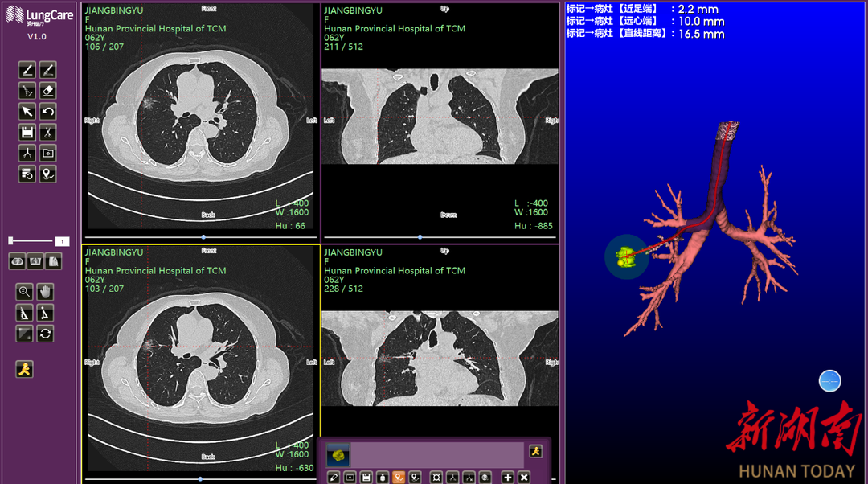Screen dimensions: 868x484
Task: Click the slider value box showing 1
Action: coord(63,241)
